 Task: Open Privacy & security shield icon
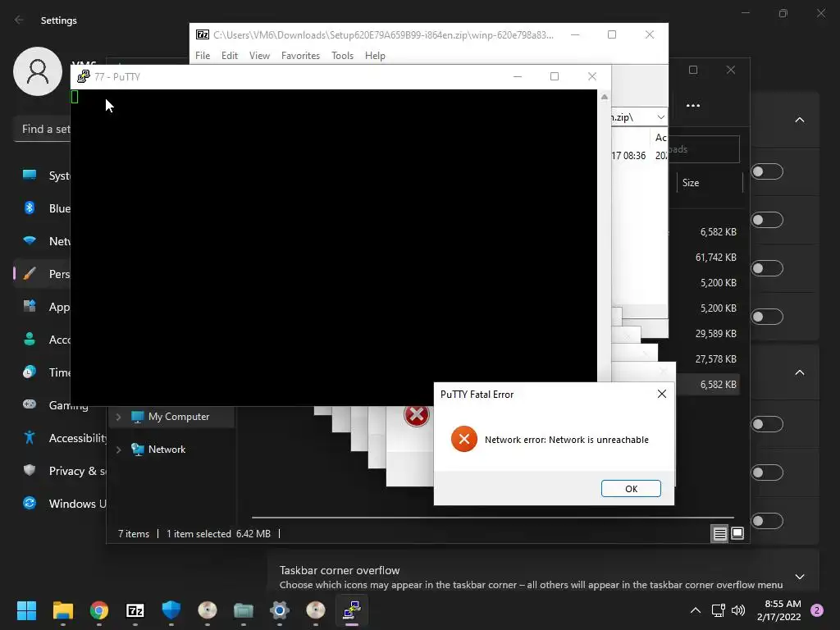(30, 470)
